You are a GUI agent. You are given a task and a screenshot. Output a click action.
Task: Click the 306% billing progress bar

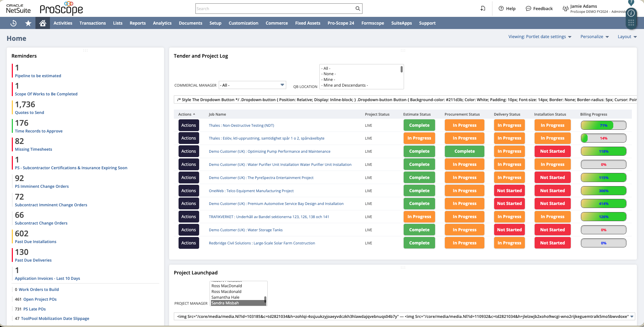(x=603, y=191)
